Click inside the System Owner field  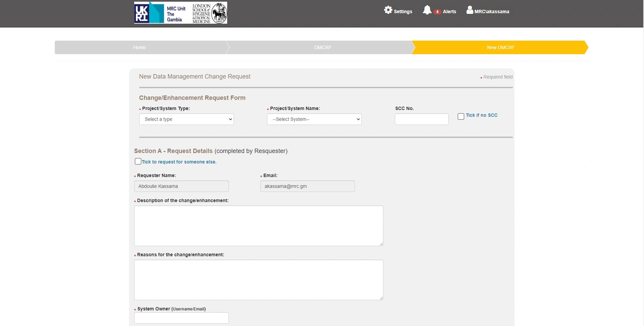[181, 318]
